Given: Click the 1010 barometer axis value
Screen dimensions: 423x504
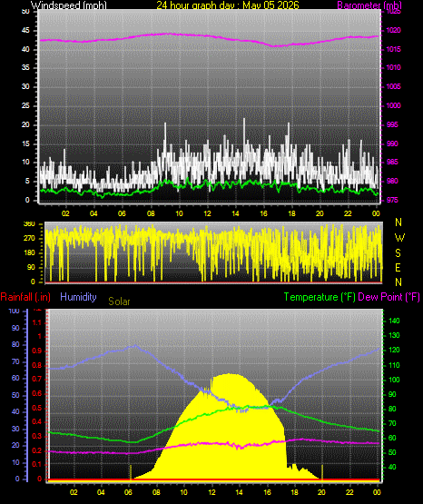Looking at the screenshot, I should click(393, 67).
